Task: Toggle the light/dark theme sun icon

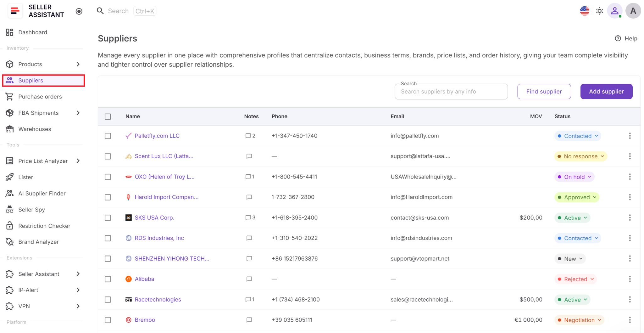Action: pos(599,11)
